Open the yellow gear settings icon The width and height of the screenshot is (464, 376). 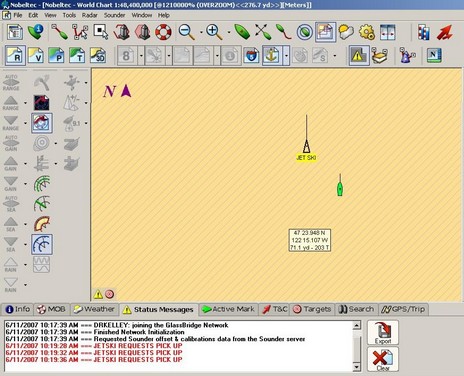tap(367, 32)
